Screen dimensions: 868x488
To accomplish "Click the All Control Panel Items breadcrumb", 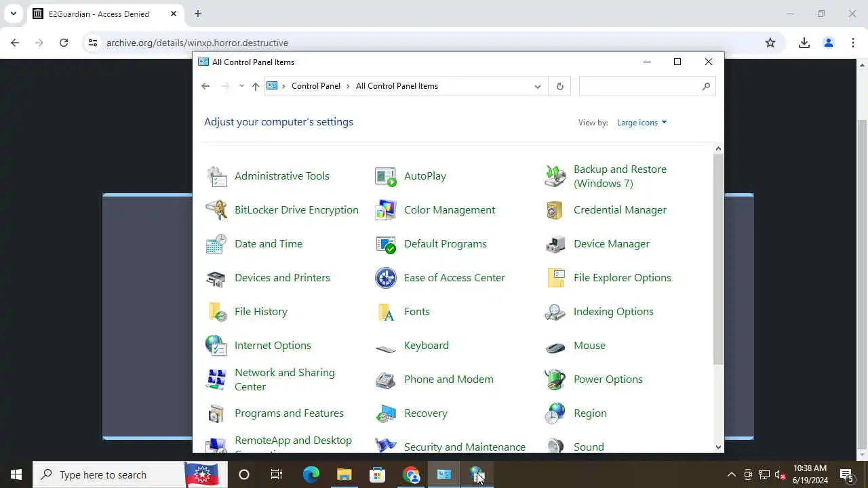I will [x=397, y=86].
